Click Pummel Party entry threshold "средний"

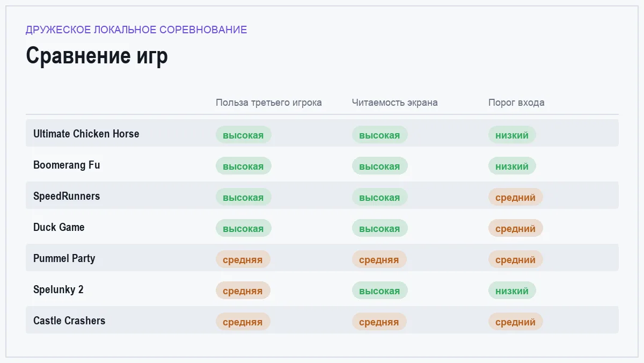516,259
